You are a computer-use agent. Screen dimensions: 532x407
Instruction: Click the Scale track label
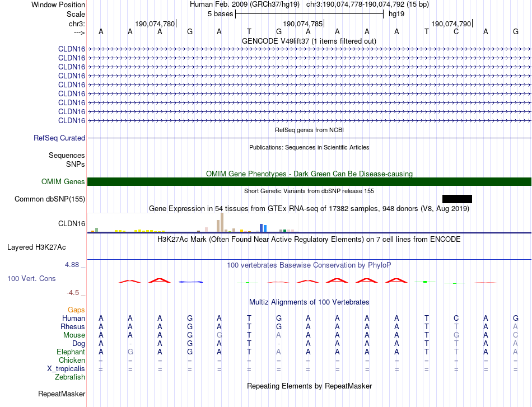coord(76,14)
